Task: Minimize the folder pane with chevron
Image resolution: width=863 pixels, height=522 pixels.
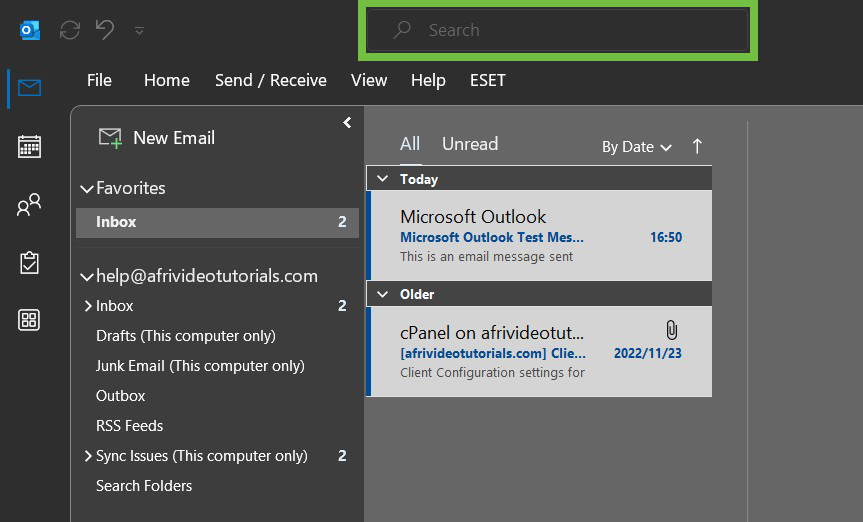Action: point(347,123)
